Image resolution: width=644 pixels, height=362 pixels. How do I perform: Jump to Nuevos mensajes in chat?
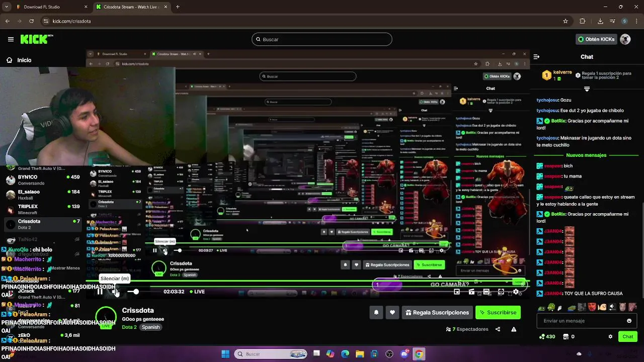586,155
